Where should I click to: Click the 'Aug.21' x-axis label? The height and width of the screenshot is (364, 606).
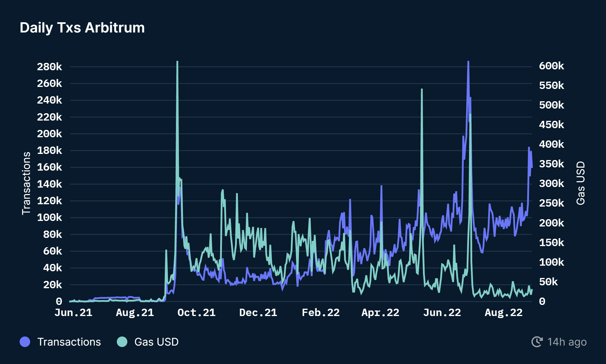point(135,313)
